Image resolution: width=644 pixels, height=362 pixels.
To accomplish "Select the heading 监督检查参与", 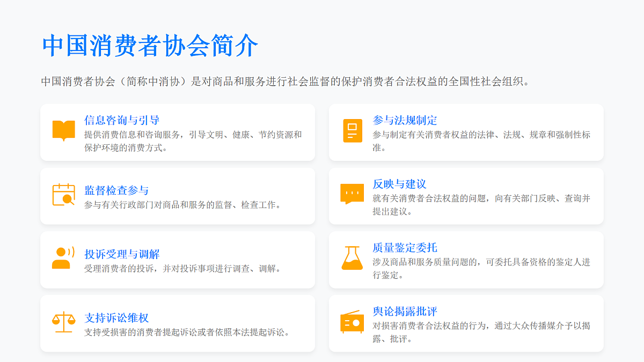I will pyautogui.click(x=116, y=190).
